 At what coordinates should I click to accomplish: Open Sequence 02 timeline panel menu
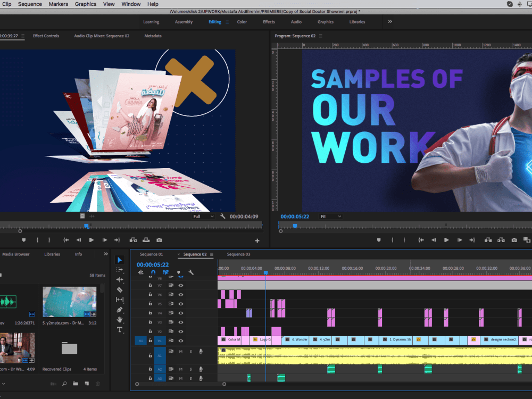click(212, 254)
